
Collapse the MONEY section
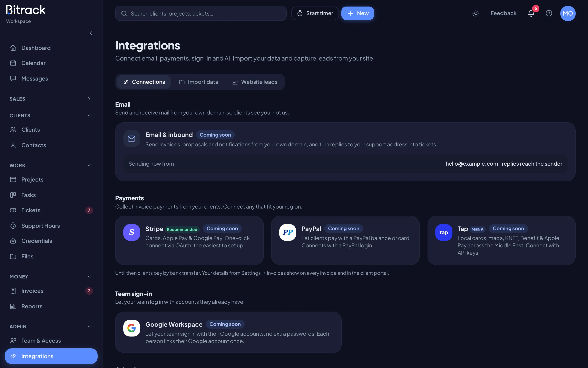51,277
